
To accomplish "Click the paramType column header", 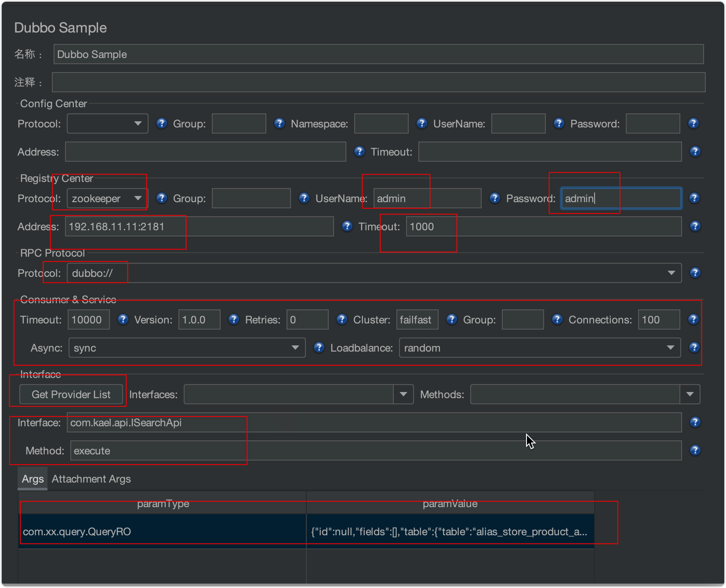I will [163, 504].
